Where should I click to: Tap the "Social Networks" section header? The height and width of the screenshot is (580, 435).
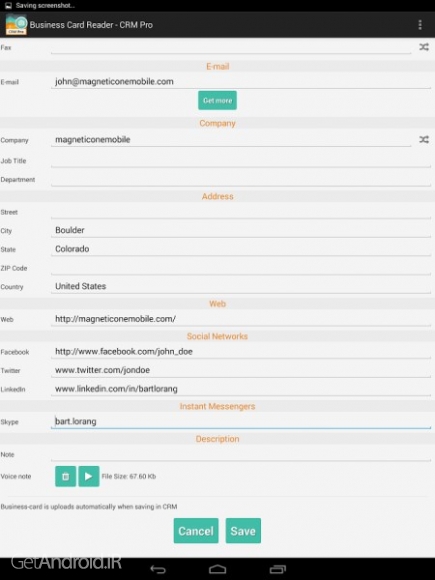coord(218,336)
